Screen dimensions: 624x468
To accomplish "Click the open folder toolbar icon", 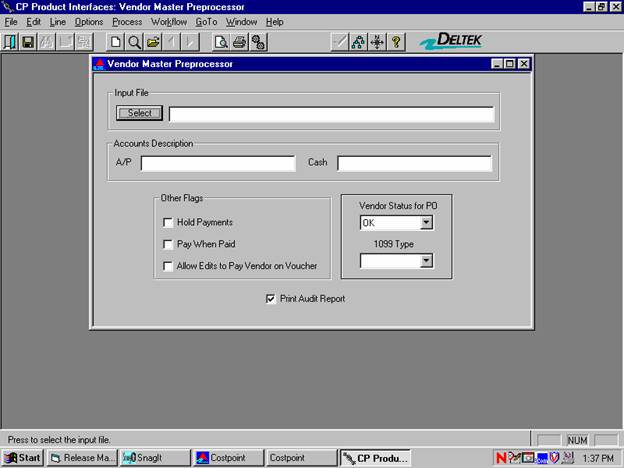I will (x=153, y=42).
